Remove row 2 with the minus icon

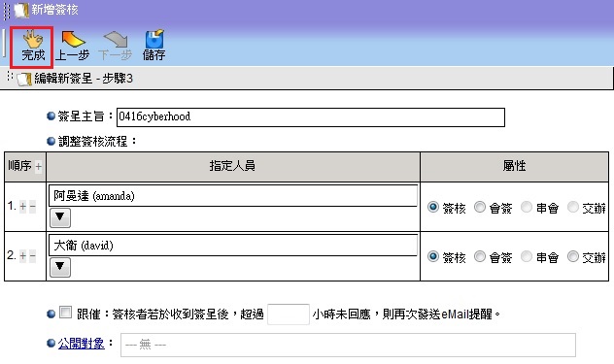tap(32, 256)
